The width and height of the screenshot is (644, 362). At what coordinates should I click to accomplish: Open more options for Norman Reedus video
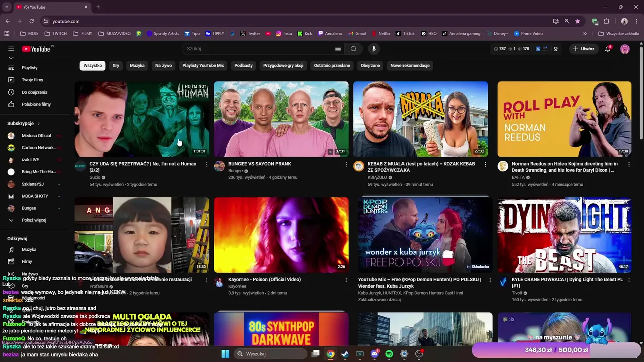(629, 164)
